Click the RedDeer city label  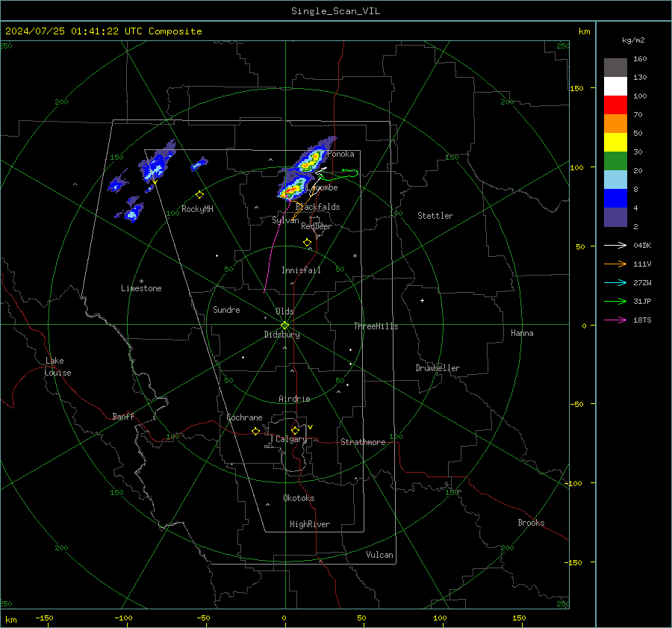[x=317, y=226]
